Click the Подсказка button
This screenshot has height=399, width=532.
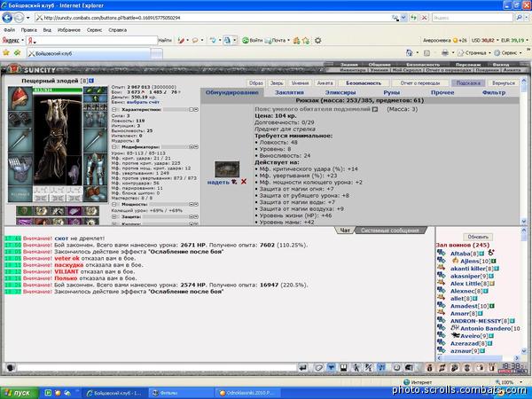pos(468,82)
